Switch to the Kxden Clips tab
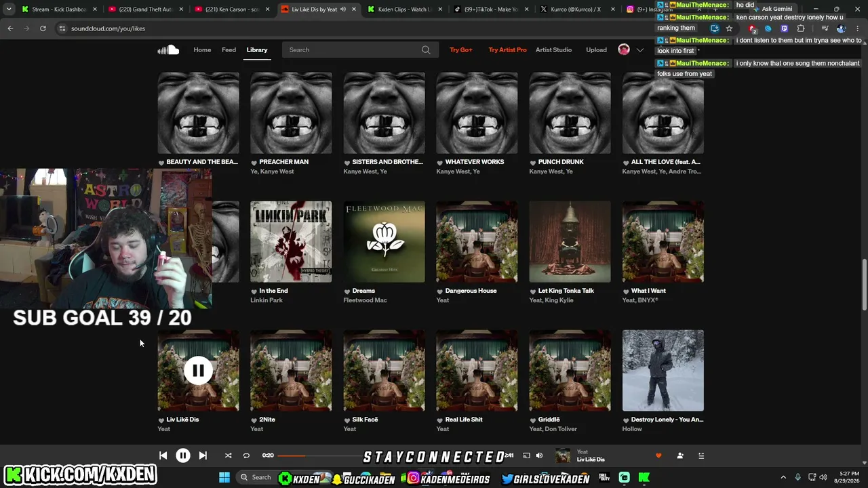 click(x=404, y=9)
